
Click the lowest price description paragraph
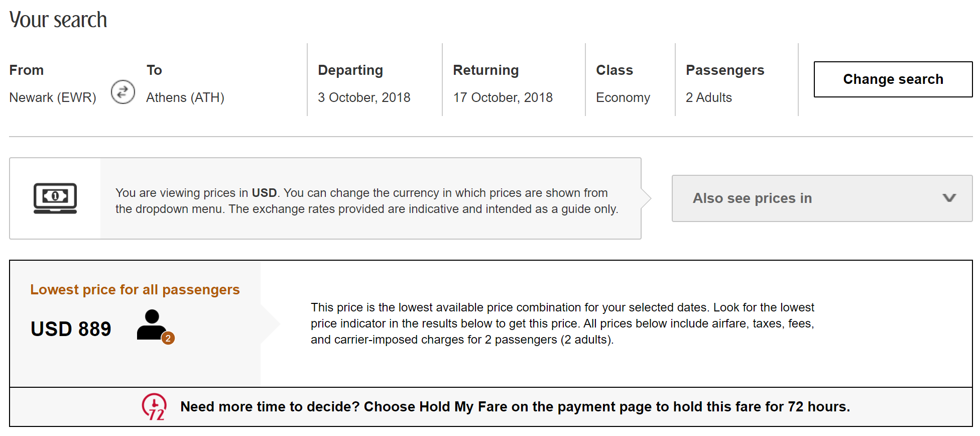[562, 323]
